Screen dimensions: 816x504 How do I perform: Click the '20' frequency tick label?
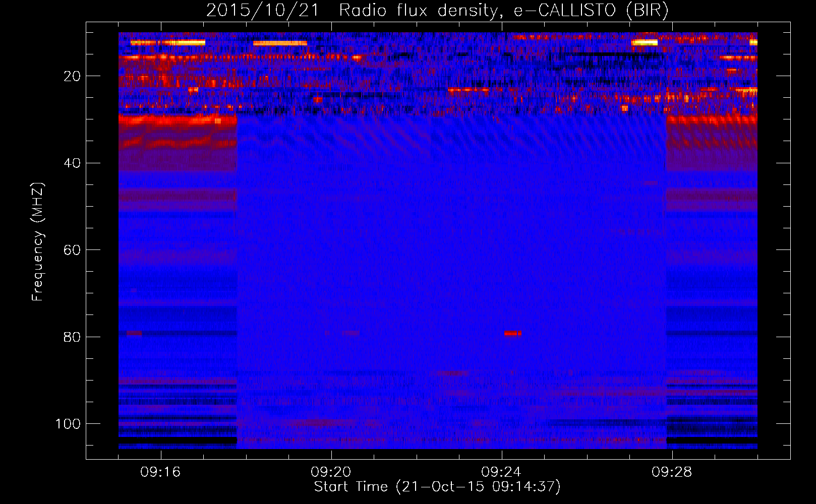point(72,76)
